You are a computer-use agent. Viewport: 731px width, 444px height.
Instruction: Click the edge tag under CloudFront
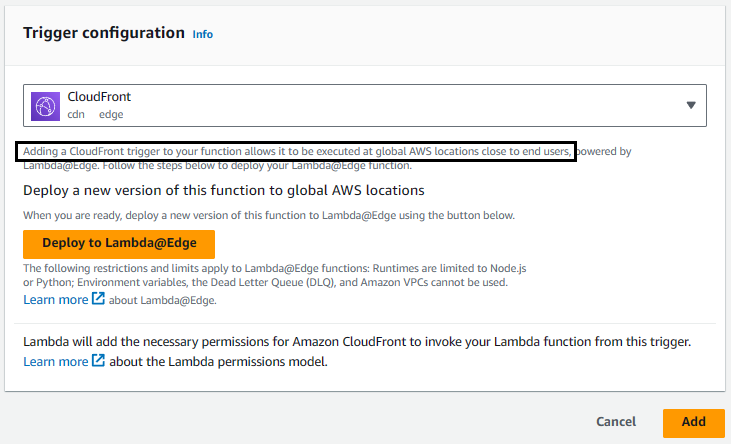click(111, 115)
